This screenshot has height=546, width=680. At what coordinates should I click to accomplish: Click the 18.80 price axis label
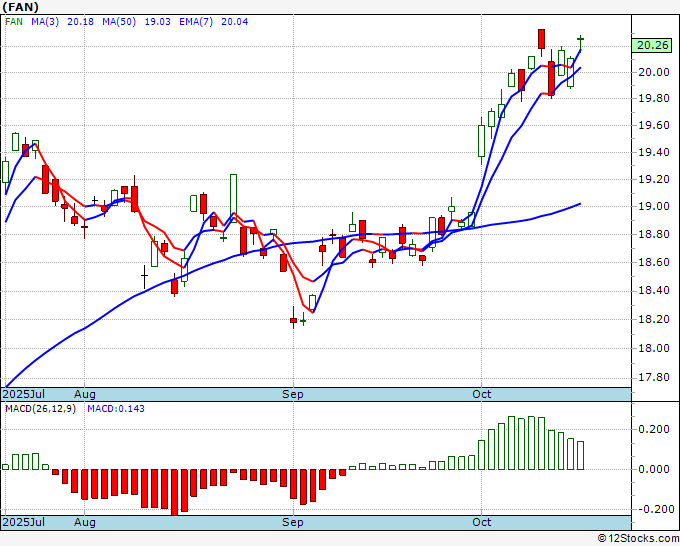654,235
